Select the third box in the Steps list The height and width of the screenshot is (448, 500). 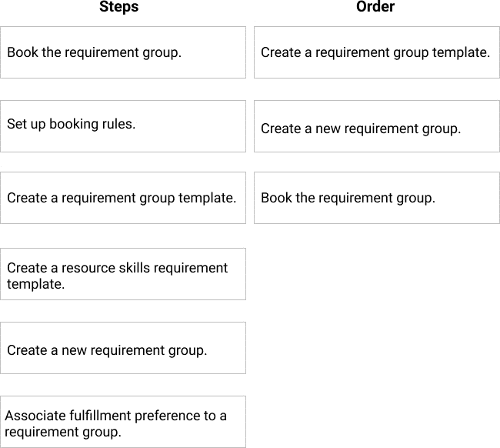pos(123,198)
